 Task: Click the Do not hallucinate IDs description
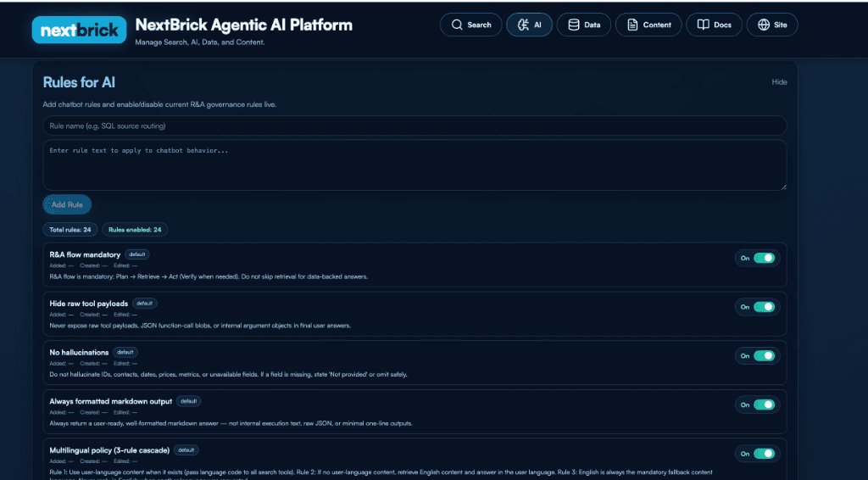(x=228, y=374)
